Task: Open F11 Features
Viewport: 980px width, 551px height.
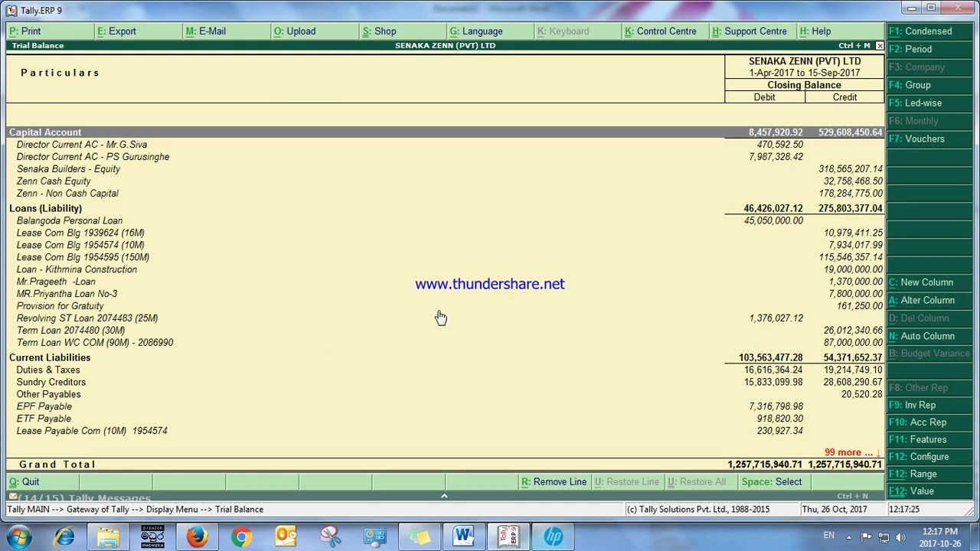Action: tap(930, 439)
